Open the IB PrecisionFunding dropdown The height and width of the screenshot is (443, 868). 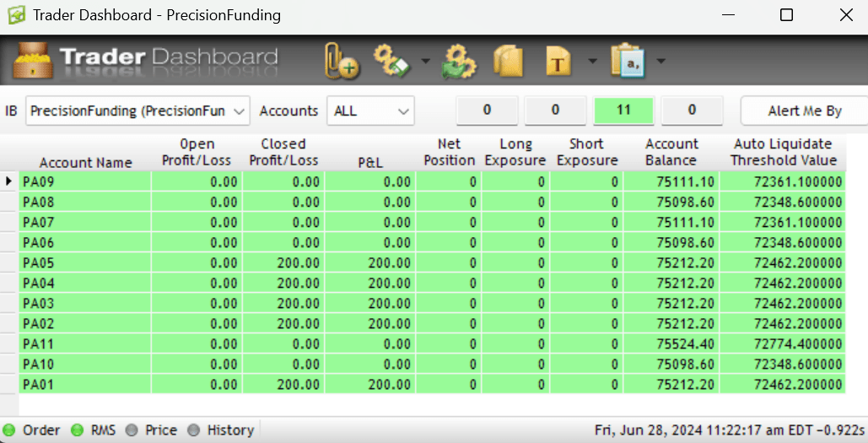[137, 111]
